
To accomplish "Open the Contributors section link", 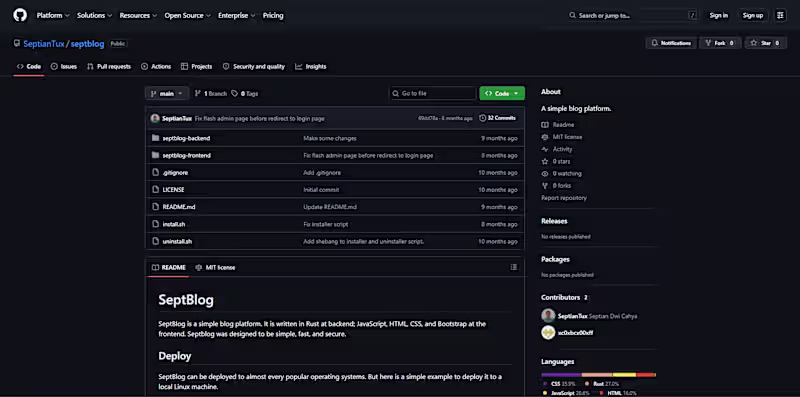I will [x=565, y=297].
